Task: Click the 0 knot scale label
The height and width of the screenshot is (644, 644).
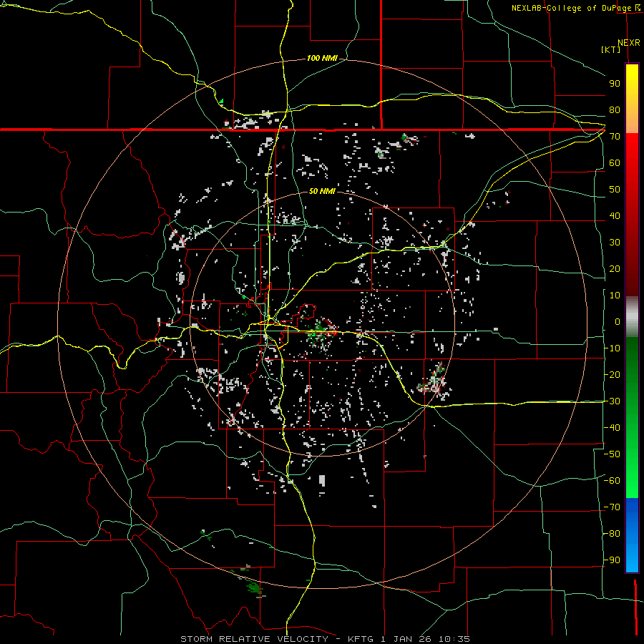Action: 618,321
